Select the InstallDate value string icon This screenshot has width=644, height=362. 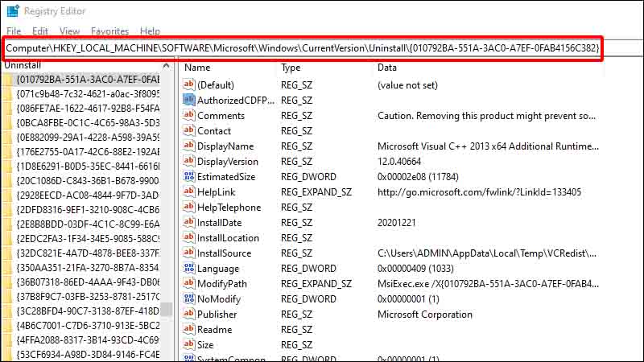tap(189, 222)
